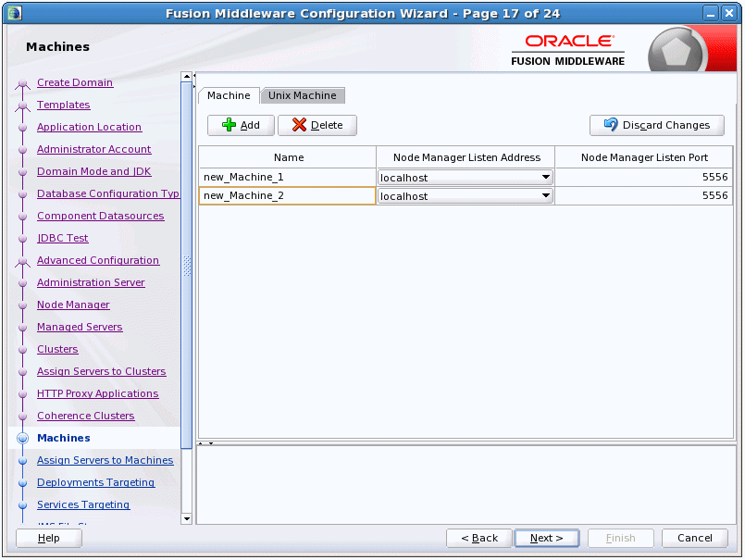Click the navigation pane scrollbar thumb

click(x=187, y=265)
